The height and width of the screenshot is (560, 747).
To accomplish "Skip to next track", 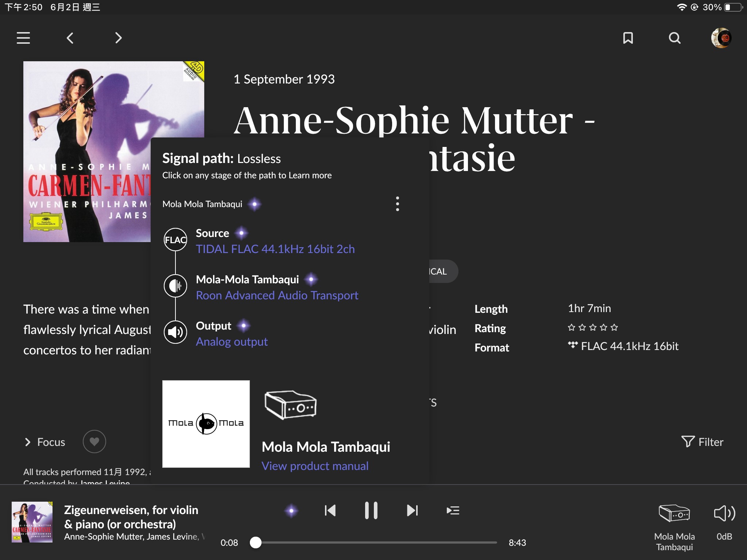I will (412, 510).
